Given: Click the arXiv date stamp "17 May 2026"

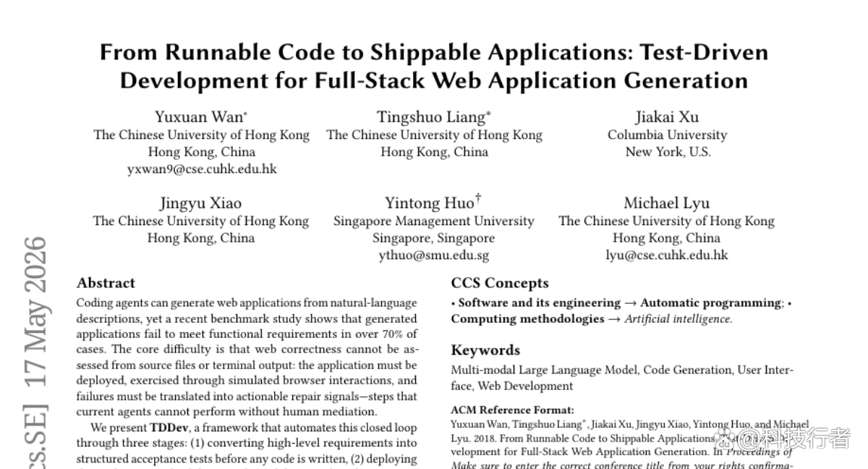Looking at the screenshot, I should tap(35, 311).
